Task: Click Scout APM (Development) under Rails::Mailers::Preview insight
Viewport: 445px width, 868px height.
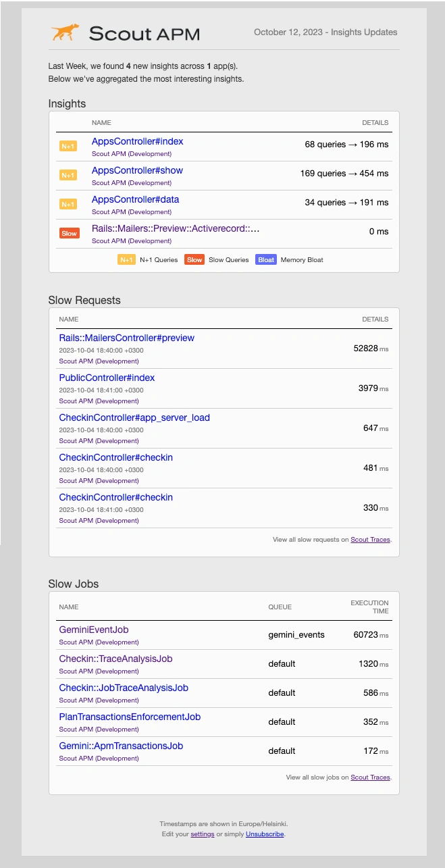Action: pyautogui.click(x=132, y=241)
